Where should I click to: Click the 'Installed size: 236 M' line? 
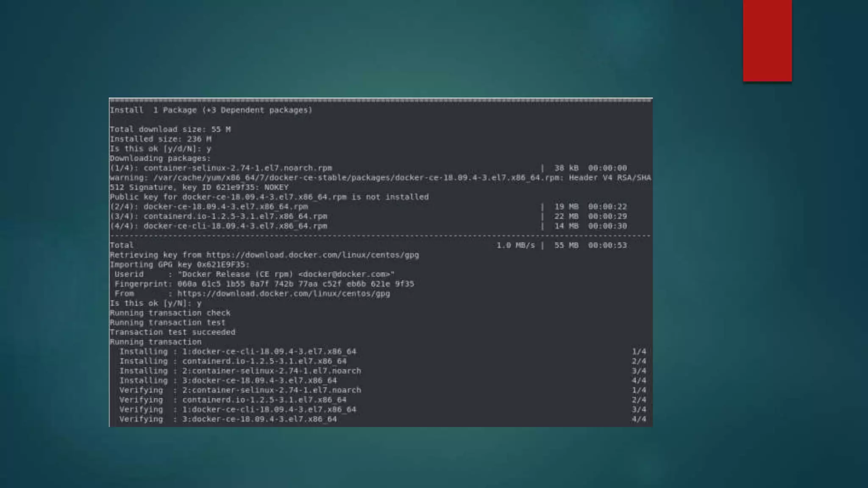tap(160, 139)
